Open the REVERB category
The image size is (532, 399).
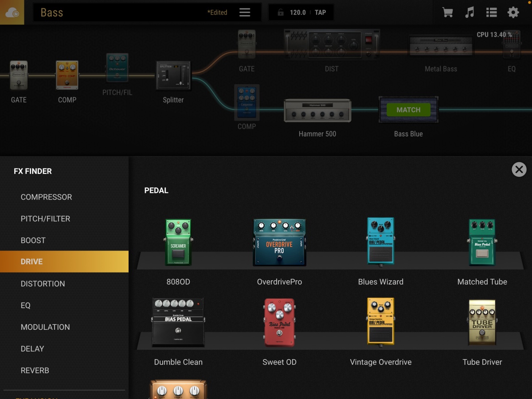[64, 370]
